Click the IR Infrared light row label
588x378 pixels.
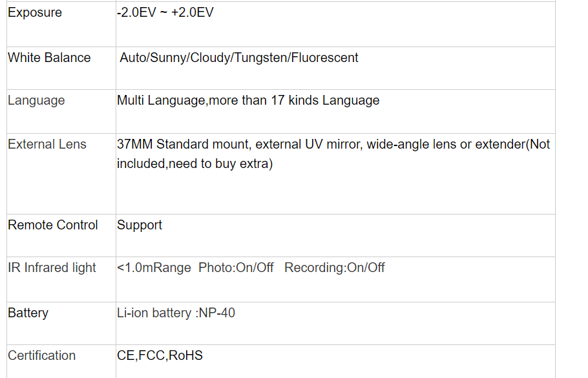[x=52, y=268]
